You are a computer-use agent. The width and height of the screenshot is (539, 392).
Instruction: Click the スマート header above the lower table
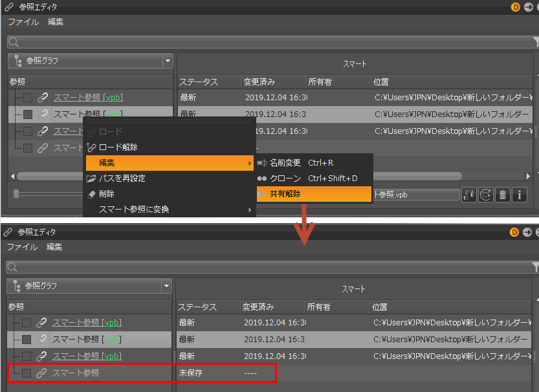[353, 289]
